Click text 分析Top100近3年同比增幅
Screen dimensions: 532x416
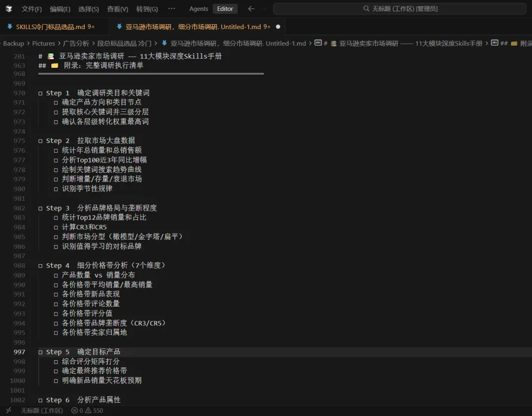[x=104, y=160]
